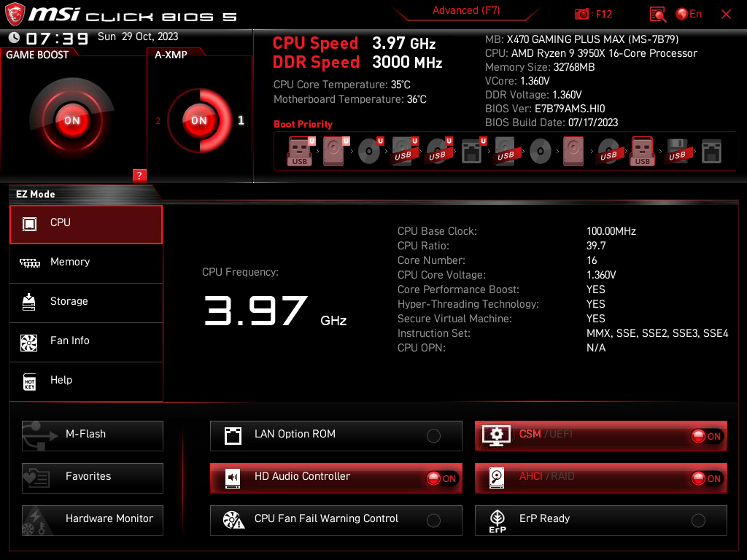747x560 pixels.
Task: Select the CPU tab in EZ Mode
Action: 86,225
